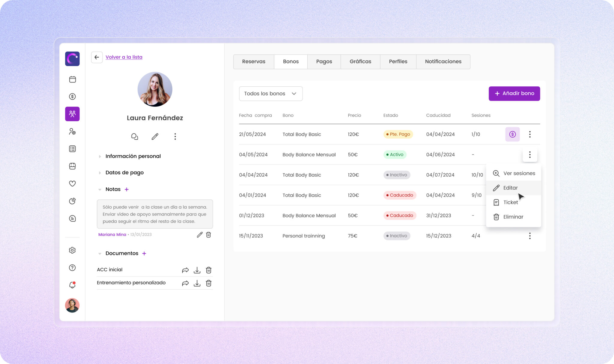Viewport: 614px width, 364px height.
Task: Click the Estado column header
Action: pyautogui.click(x=391, y=115)
